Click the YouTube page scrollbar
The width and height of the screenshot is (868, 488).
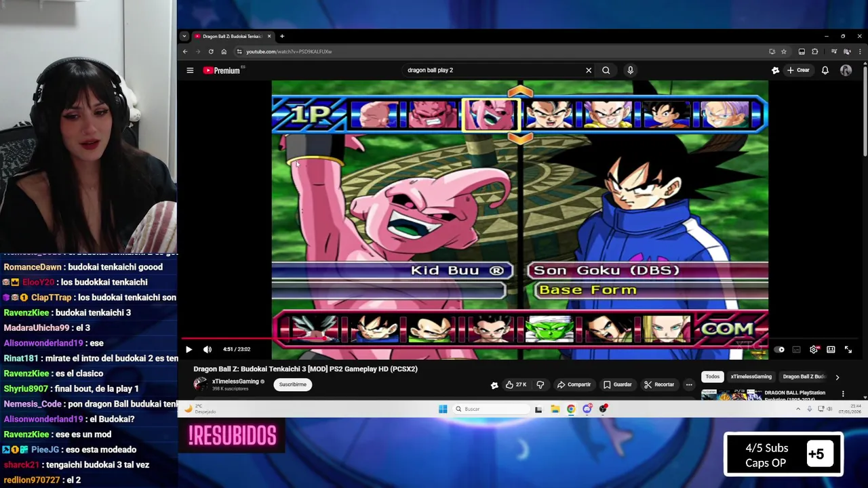pyautogui.click(x=865, y=112)
